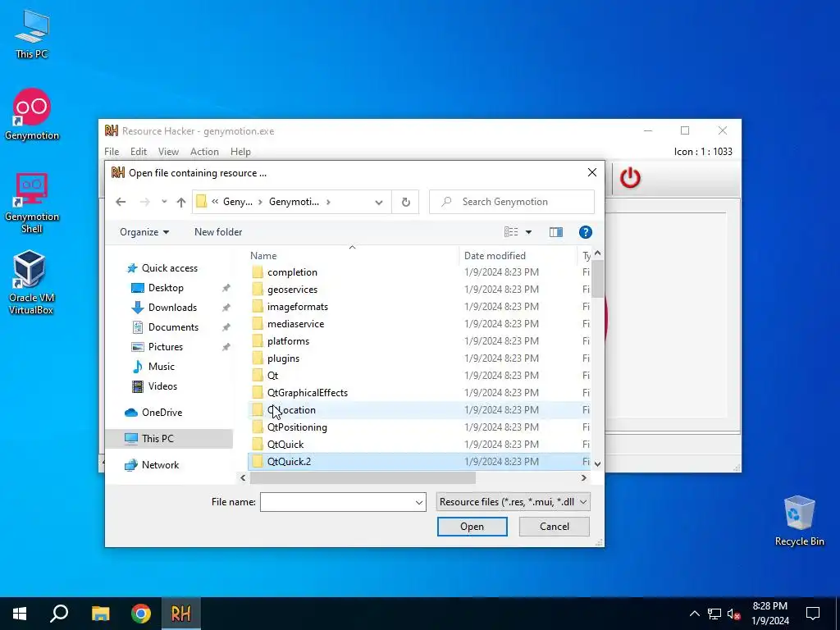Select imageformats folder

[x=419, y=307]
